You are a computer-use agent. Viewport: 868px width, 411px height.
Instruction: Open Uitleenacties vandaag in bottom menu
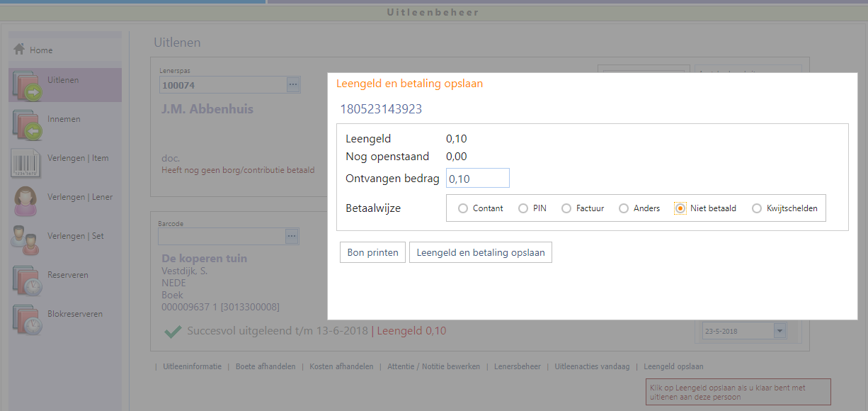click(592, 366)
